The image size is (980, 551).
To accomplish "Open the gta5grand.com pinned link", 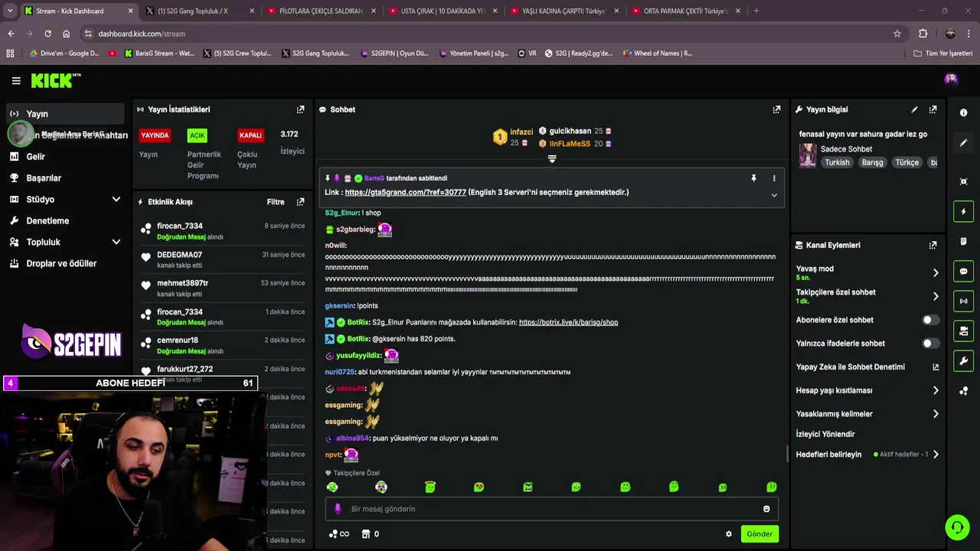I will point(405,192).
